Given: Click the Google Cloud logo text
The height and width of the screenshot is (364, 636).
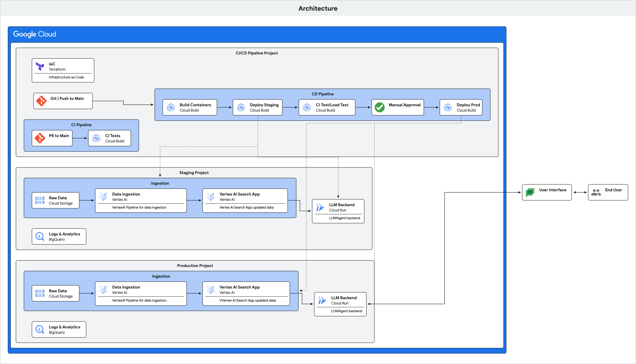Looking at the screenshot, I should [x=35, y=34].
